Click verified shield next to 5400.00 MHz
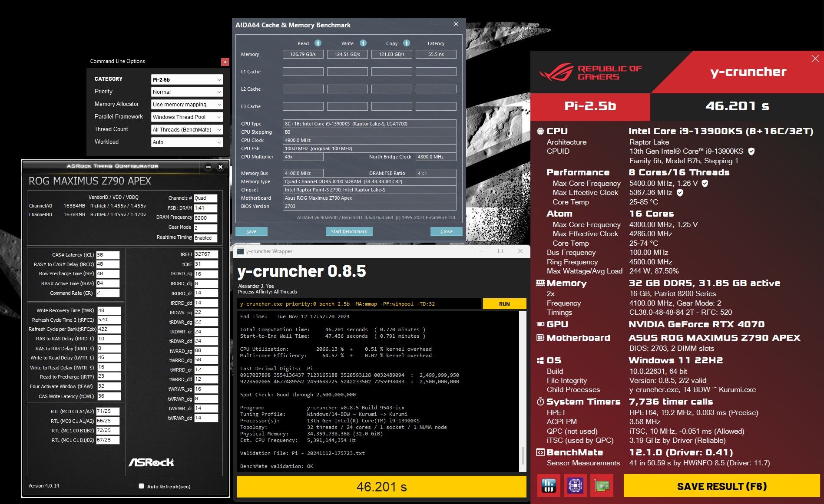This screenshot has height=504, width=824. point(705,183)
